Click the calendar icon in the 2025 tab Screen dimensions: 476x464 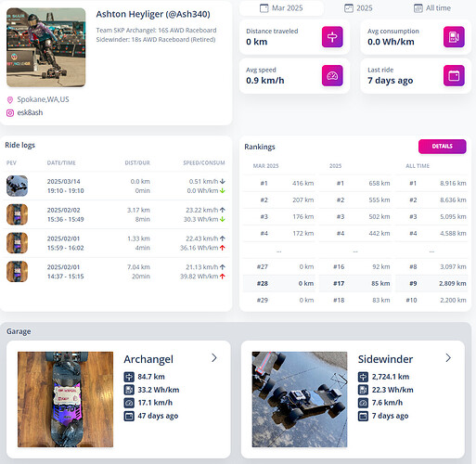click(x=349, y=8)
